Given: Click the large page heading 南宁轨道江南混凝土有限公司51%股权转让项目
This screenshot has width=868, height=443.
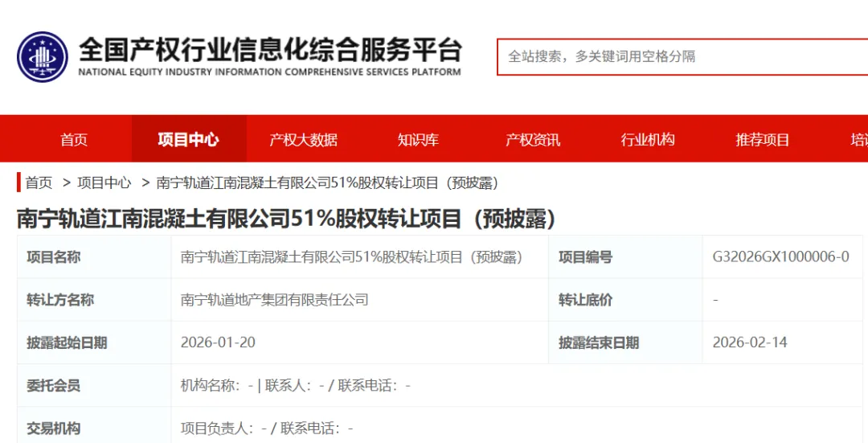Looking at the screenshot, I should [x=286, y=219].
